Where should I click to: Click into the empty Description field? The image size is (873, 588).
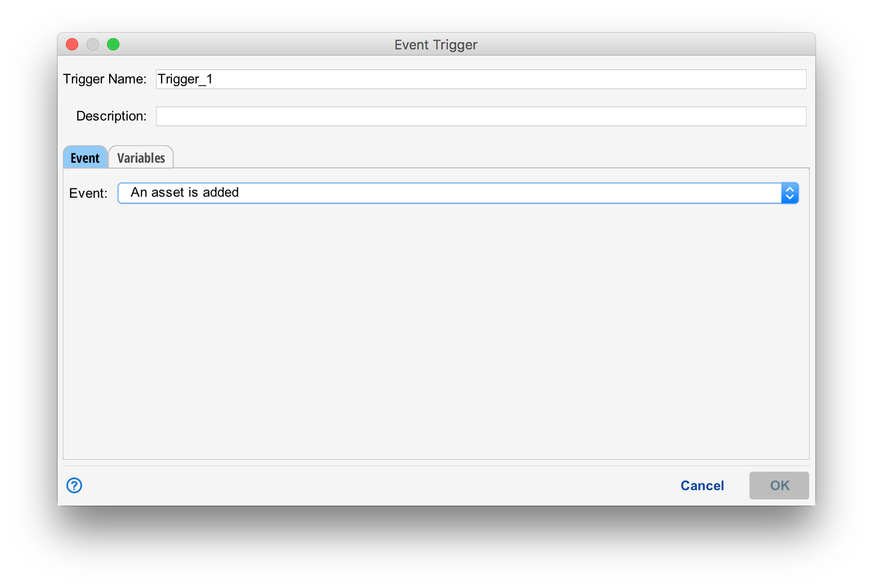pos(481,116)
